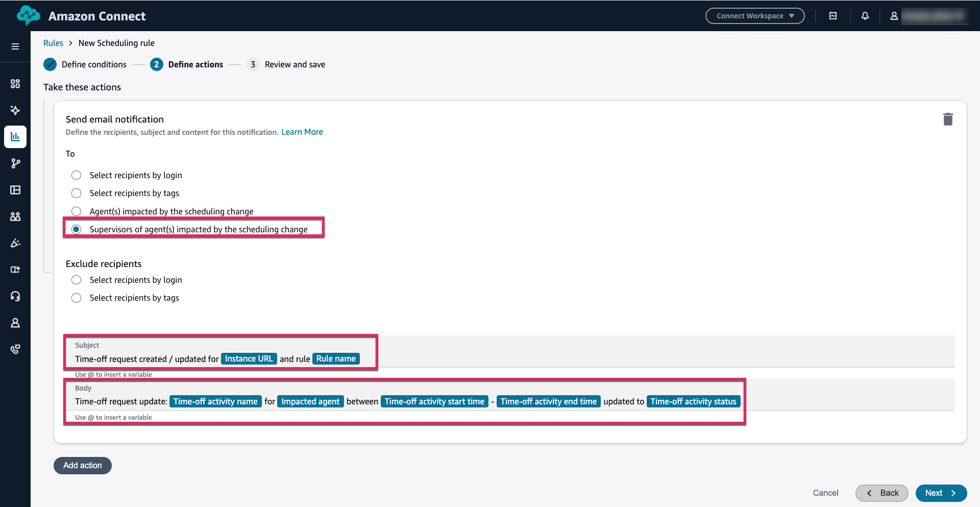
Task: Click the Amazon Connect cloud logo
Action: coord(28,15)
